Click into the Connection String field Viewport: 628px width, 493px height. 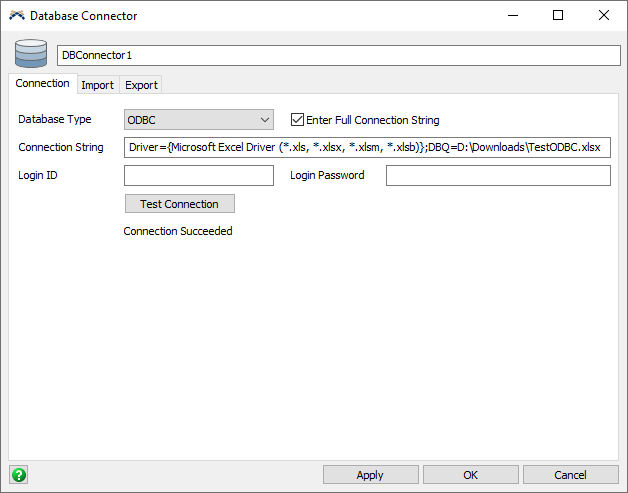click(367, 148)
